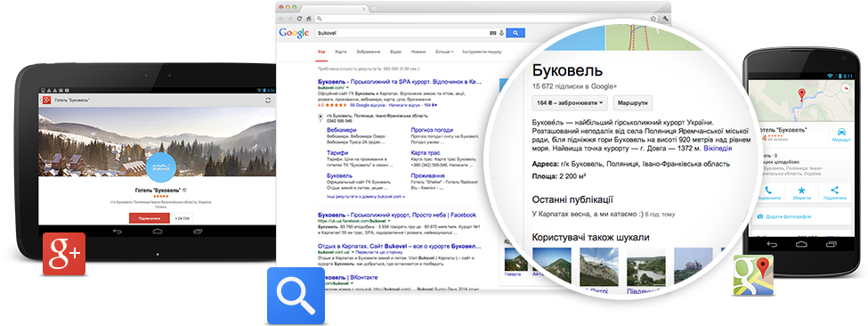Click the '55 Google відгуків' reviews link
The height and width of the screenshot is (326, 868).
click(x=369, y=104)
